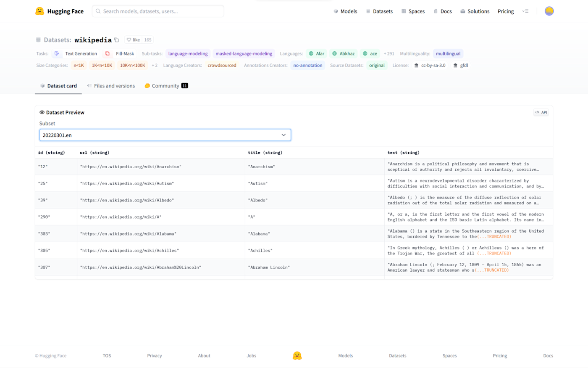Select the no-annotation tag
The width and height of the screenshot is (588, 368).
click(308, 66)
